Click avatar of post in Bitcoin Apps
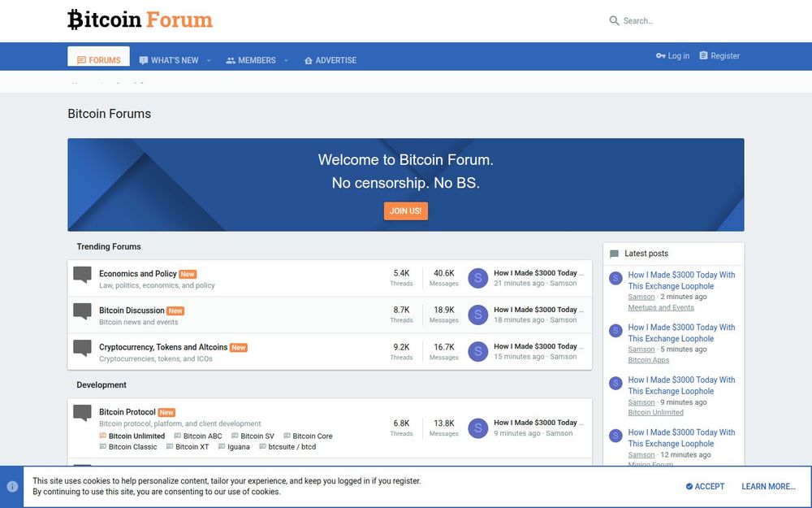The image size is (812, 508). tap(615, 331)
